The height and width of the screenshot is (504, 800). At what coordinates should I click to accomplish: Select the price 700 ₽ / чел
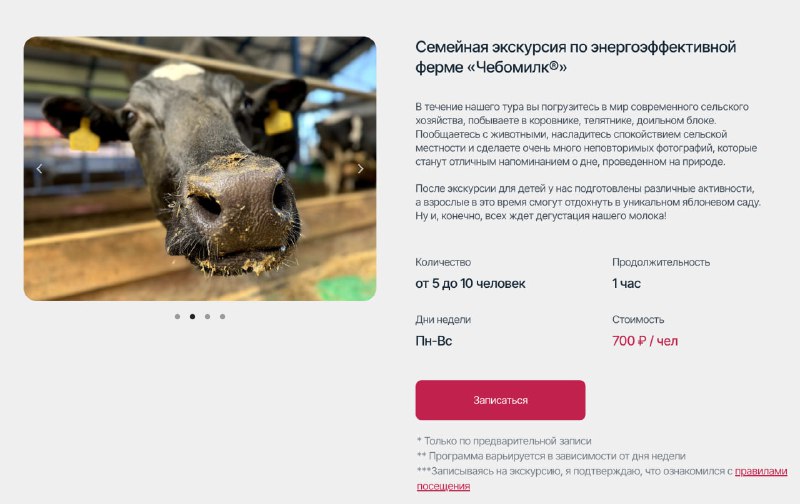[x=645, y=341]
